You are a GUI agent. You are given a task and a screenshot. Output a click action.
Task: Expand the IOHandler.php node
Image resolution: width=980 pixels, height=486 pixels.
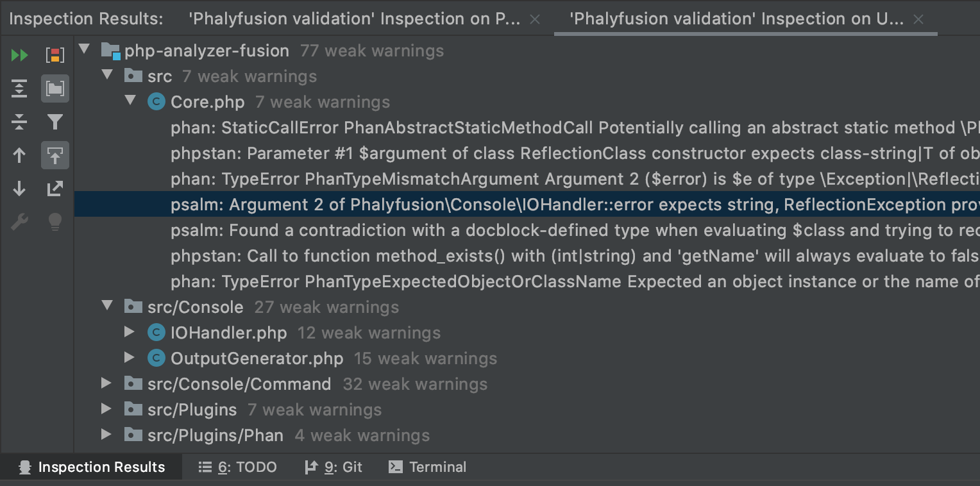(130, 333)
